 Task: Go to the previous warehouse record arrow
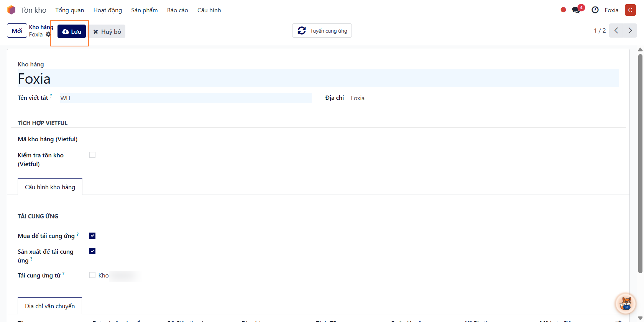(616, 31)
